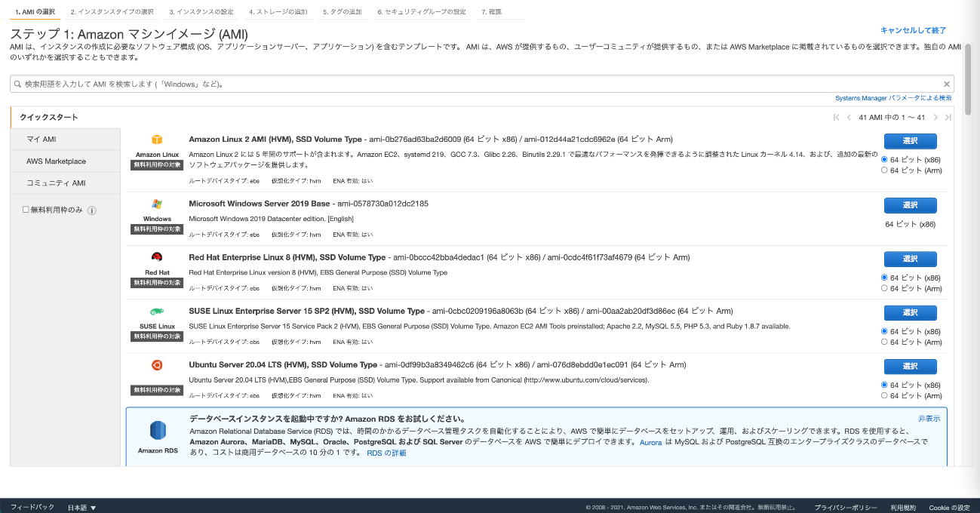Click the info icon beside 無料利用枠のみ
This screenshot has height=513, width=980.
[92, 210]
